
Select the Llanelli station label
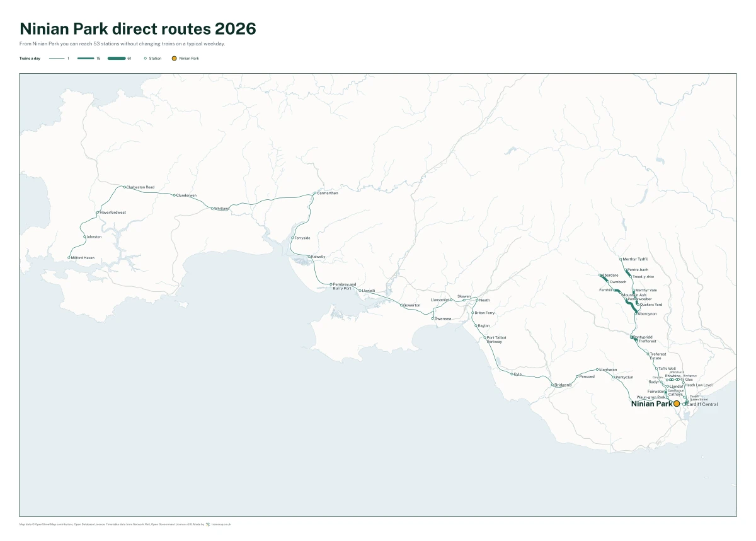tap(369, 291)
